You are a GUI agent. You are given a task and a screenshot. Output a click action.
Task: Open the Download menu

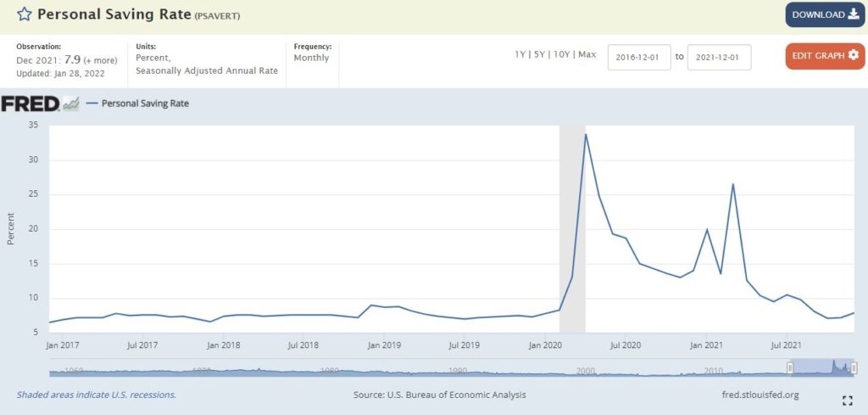[x=825, y=14]
